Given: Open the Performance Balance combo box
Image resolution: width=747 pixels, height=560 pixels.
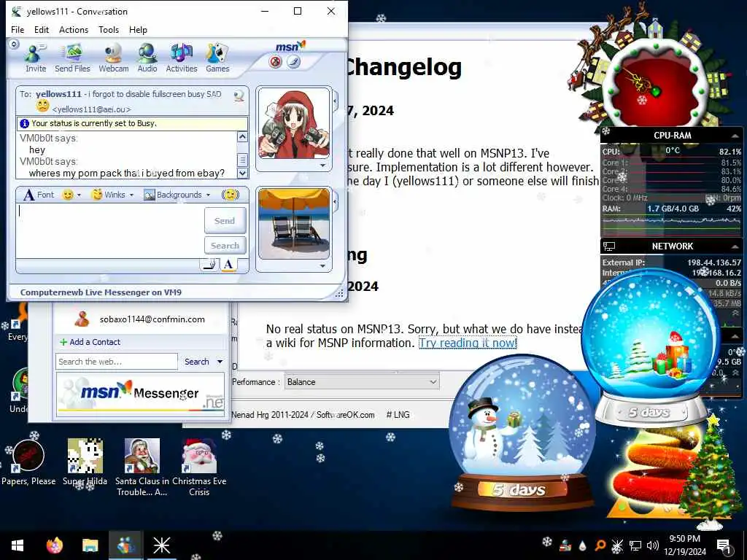Looking at the screenshot, I should [362, 382].
